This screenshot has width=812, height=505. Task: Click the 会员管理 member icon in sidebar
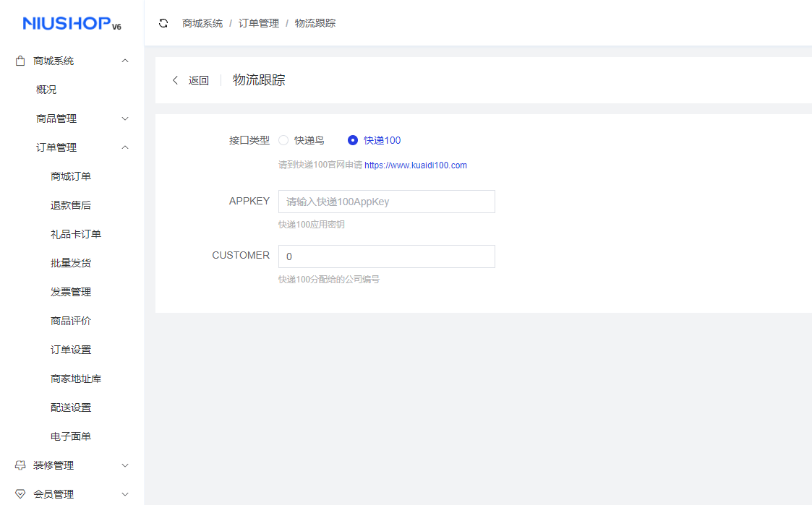tap(20, 494)
